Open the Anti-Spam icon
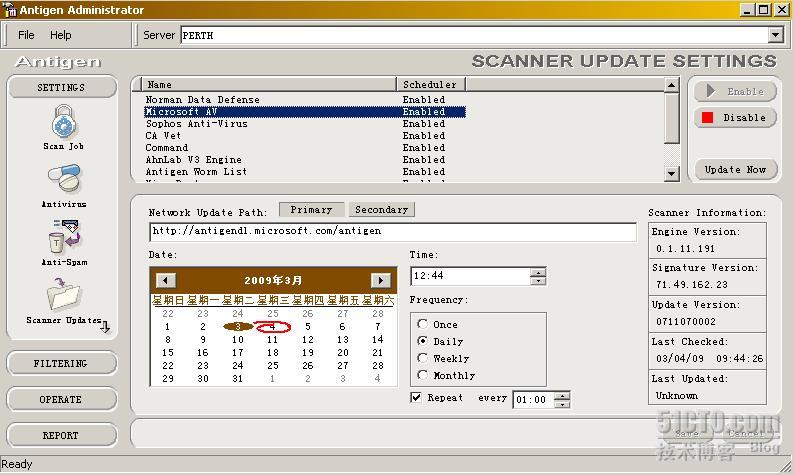Screen dimensions: 794x475 [65, 235]
